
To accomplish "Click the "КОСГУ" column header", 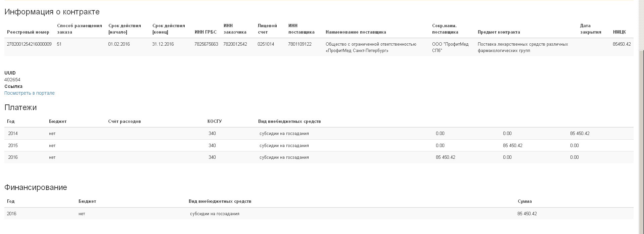I will click(x=215, y=122).
